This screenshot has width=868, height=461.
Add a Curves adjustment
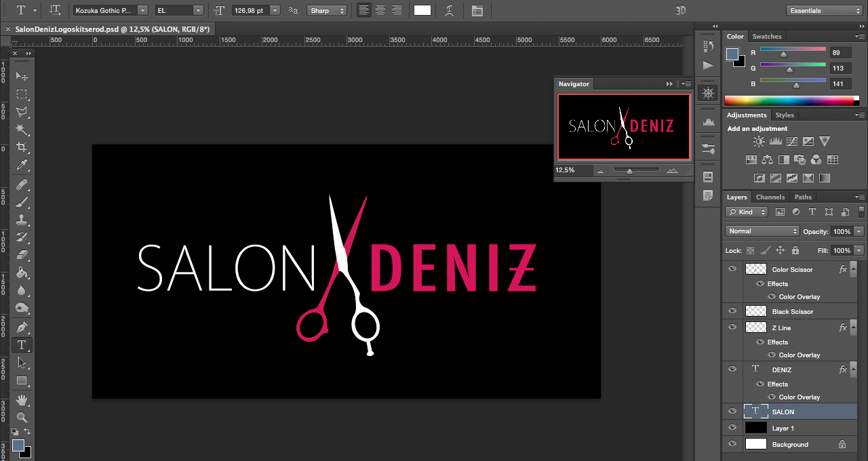coord(791,142)
